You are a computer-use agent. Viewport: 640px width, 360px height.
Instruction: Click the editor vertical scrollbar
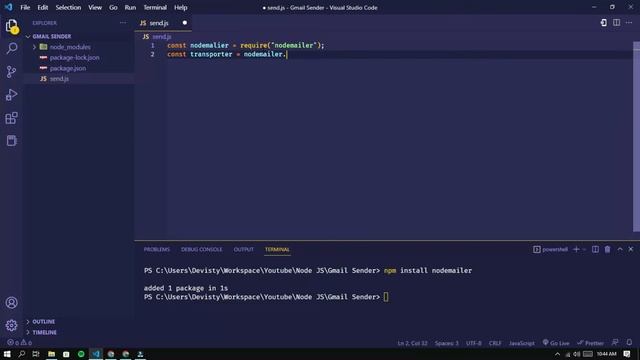(636, 137)
